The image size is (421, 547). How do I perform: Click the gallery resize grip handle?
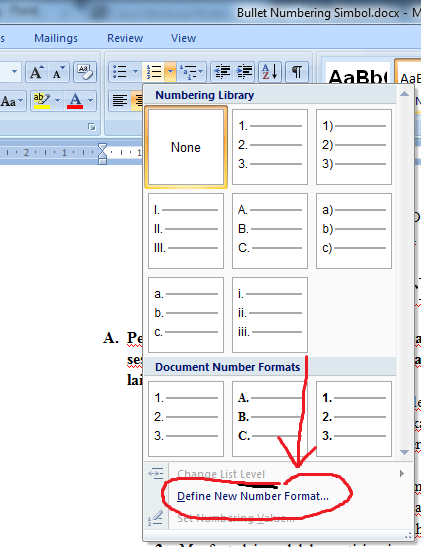(x=408, y=535)
